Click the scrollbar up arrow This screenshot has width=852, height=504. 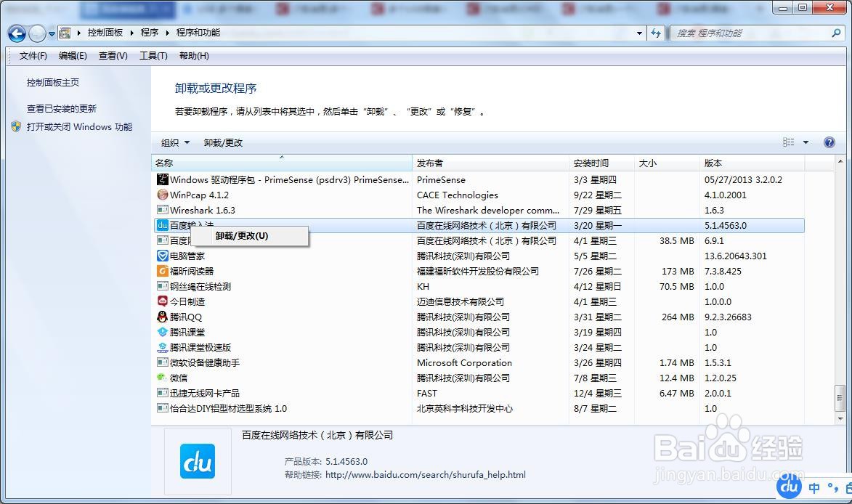(840, 162)
